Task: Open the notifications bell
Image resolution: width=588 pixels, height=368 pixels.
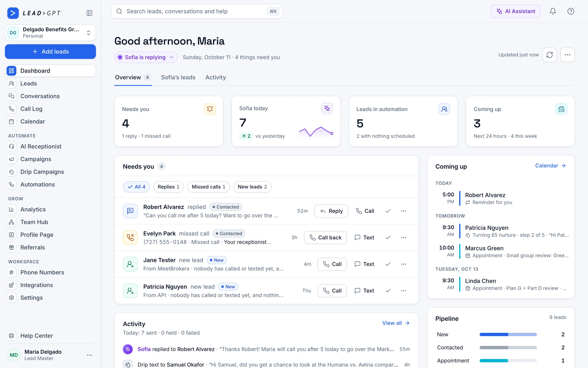Action: [553, 11]
